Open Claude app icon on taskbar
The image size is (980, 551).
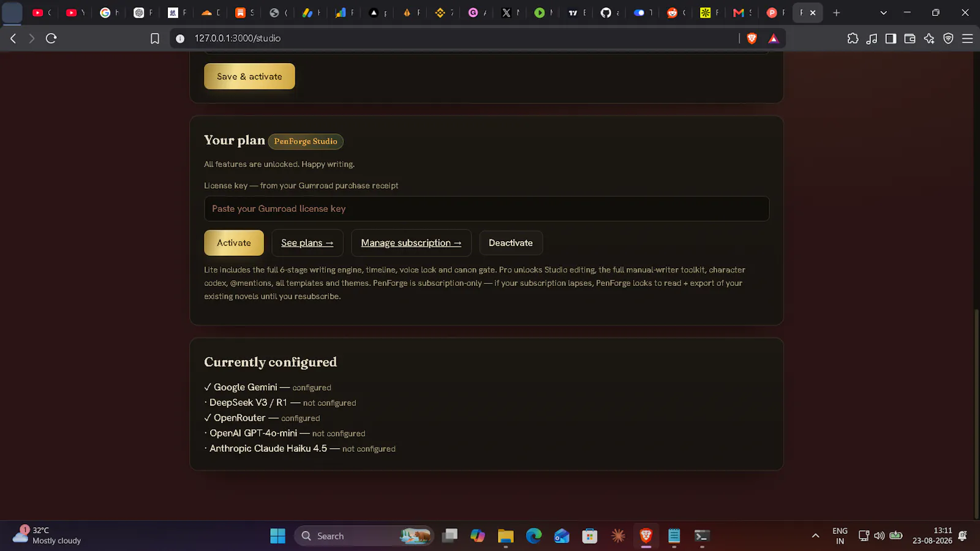click(x=618, y=536)
